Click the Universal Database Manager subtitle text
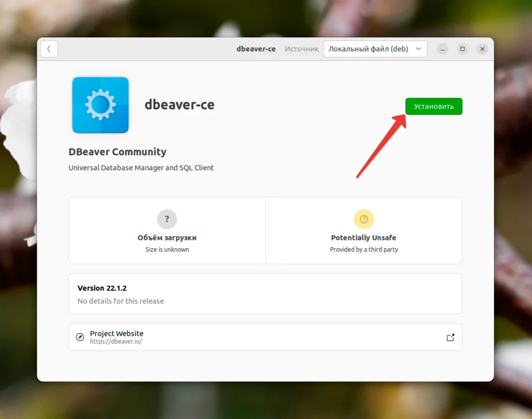This screenshot has width=532, height=419. pos(141,168)
